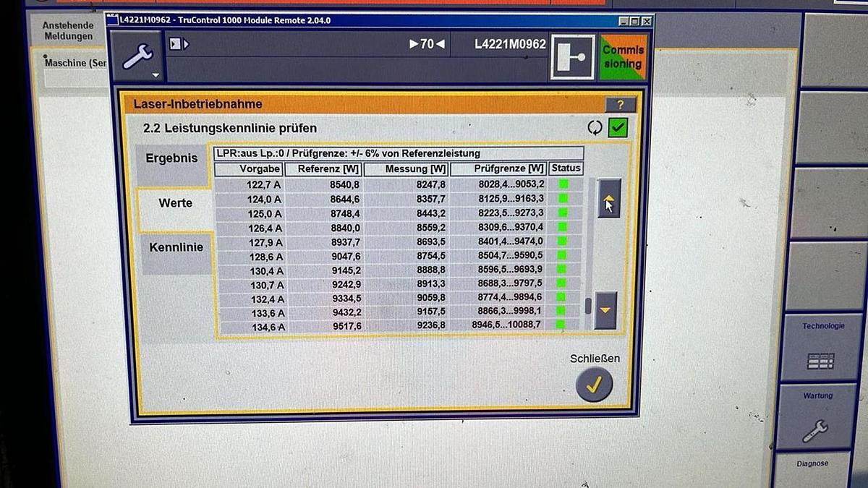Select the 125,0 A row value
868x488 pixels.
(x=265, y=214)
